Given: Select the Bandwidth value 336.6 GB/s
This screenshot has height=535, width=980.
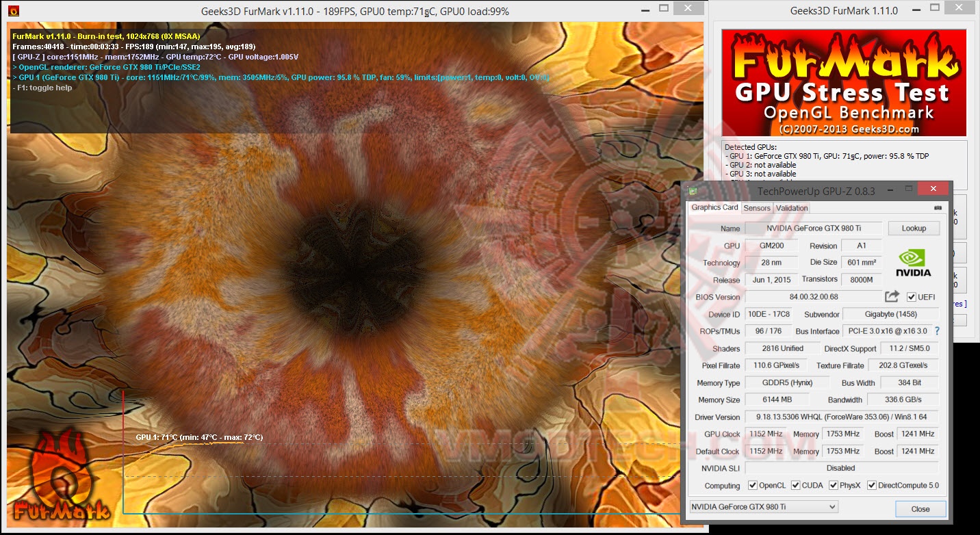Looking at the screenshot, I should [x=903, y=400].
